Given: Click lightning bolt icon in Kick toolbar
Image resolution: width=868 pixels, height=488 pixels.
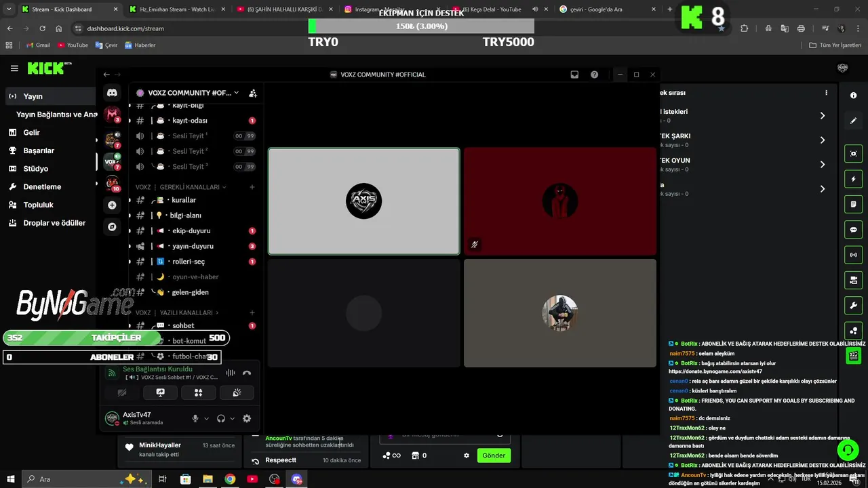Looking at the screenshot, I should pyautogui.click(x=853, y=179).
